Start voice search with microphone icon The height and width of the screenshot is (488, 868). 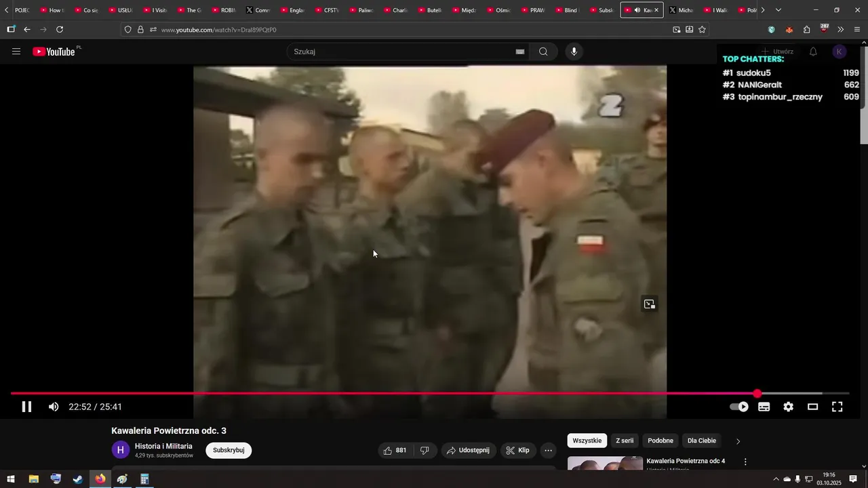pos(574,52)
